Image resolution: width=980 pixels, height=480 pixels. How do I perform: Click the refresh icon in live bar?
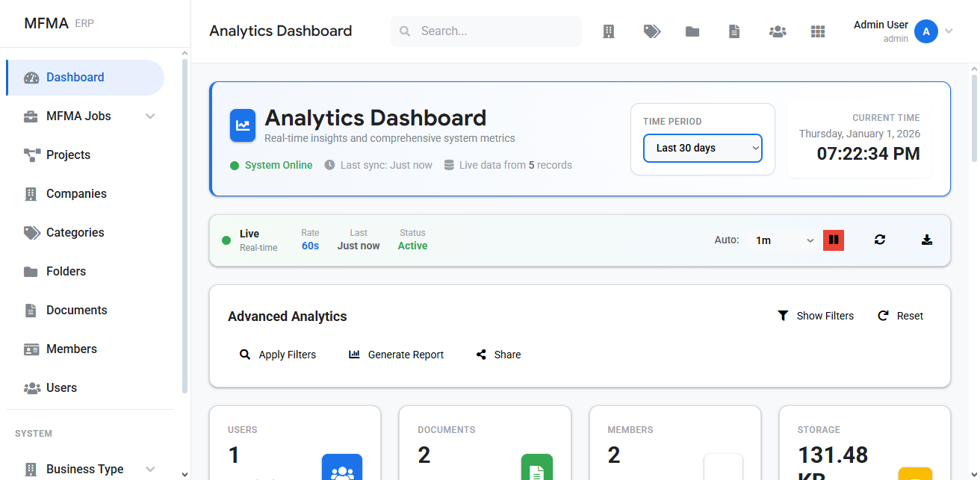[x=880, y=240]
